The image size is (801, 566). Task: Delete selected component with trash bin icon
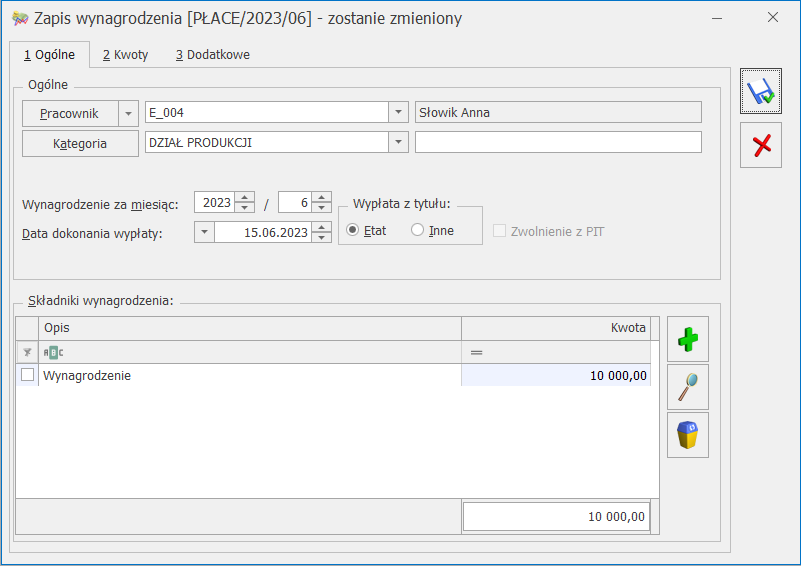point(688,435)
